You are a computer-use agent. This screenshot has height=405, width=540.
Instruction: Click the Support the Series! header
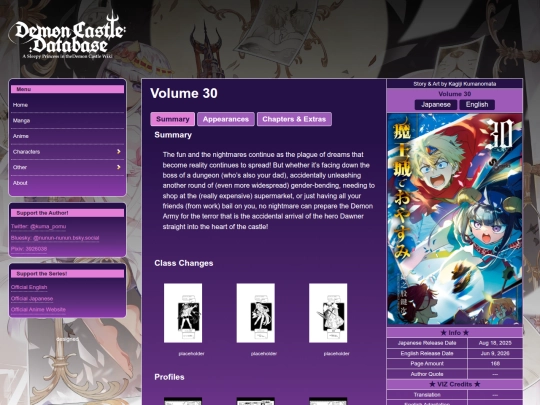click(67, 274)
